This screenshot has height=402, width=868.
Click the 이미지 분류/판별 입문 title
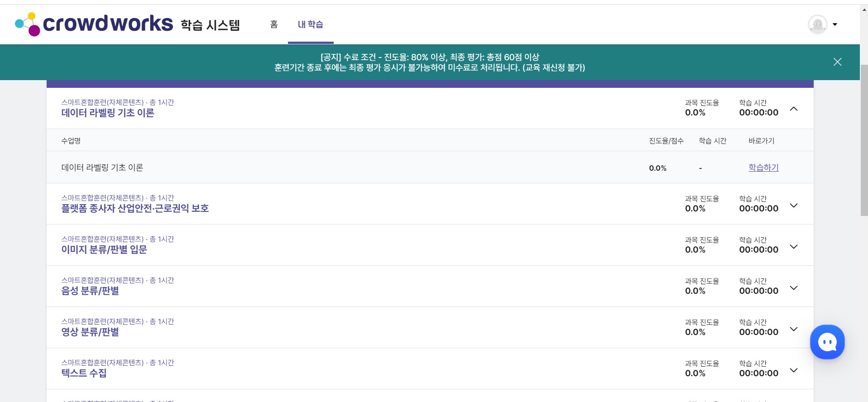click(104, 249)
